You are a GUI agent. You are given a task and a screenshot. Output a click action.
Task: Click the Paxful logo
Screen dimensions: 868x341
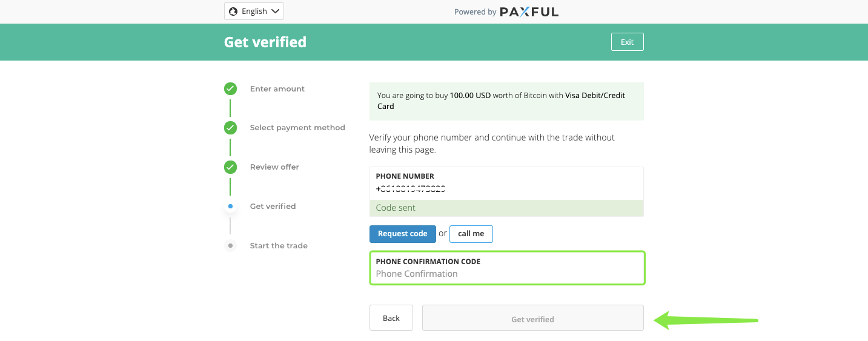pos(529,12)
